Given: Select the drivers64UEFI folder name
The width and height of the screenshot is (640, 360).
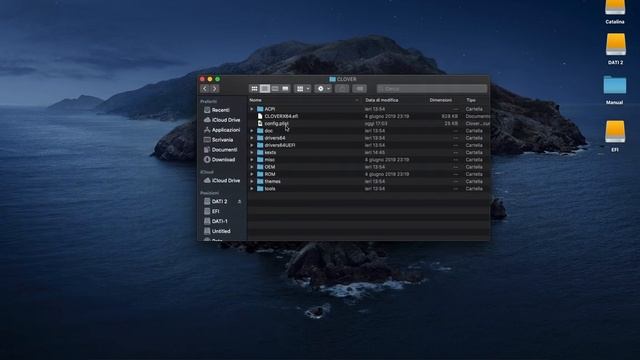Looking at the screenshot, I should pos(280,145).
